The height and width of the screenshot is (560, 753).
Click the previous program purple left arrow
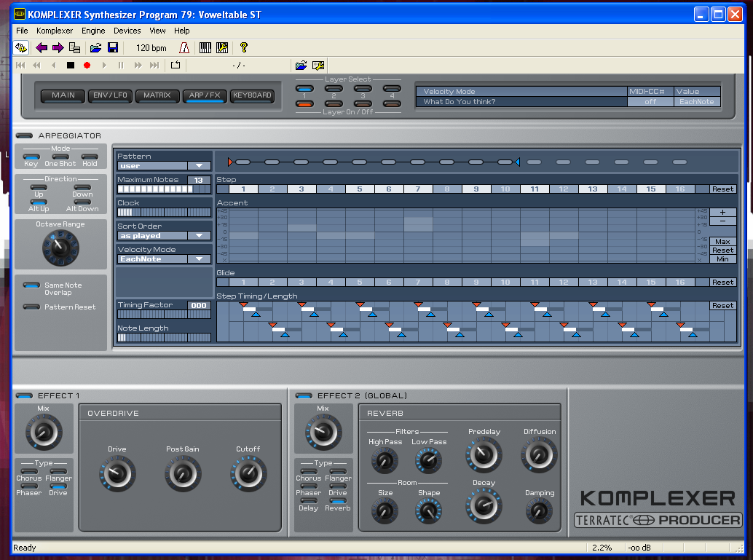click(x=42, y=47)
